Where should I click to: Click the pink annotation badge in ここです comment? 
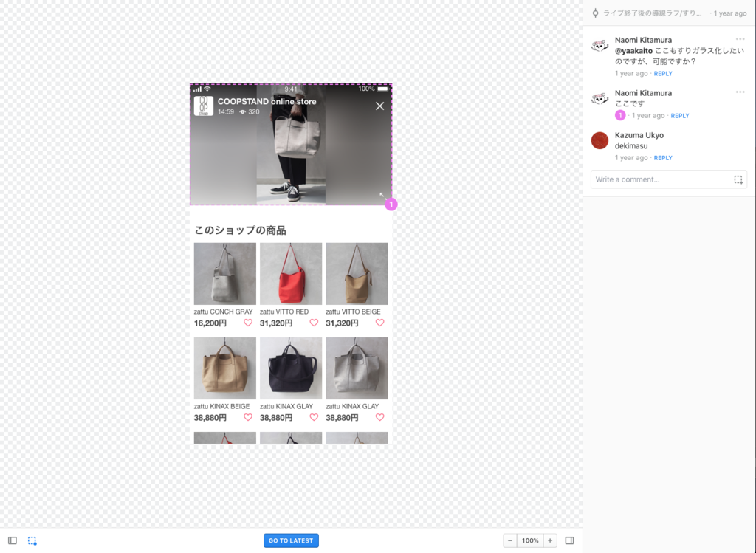[x=620, y=115]
